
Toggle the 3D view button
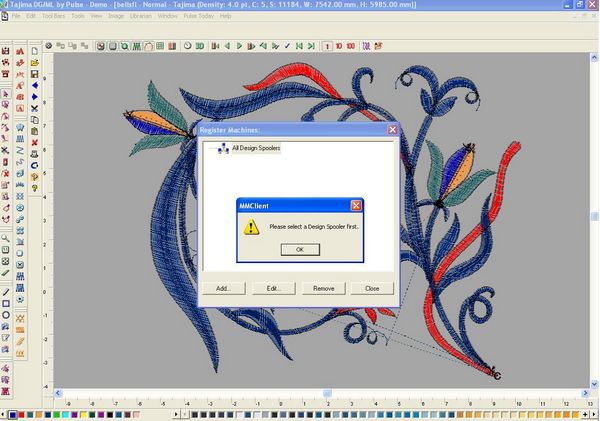200,45
